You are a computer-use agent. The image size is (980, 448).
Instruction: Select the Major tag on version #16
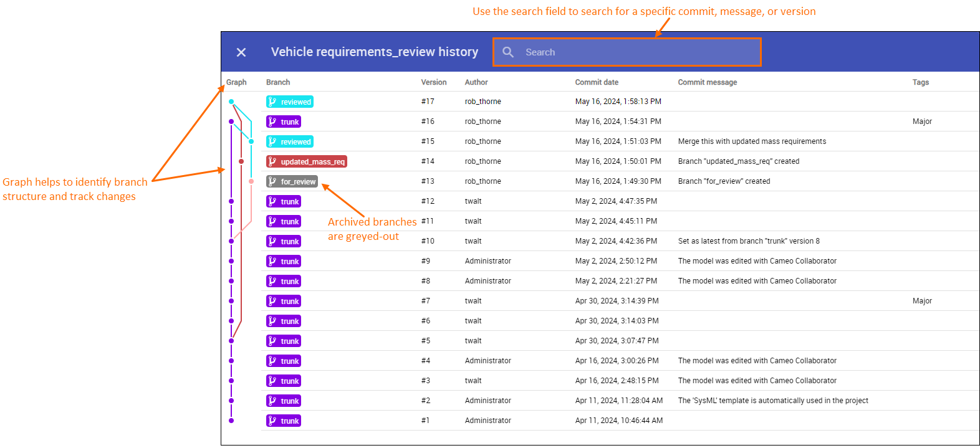click(922, 122)
